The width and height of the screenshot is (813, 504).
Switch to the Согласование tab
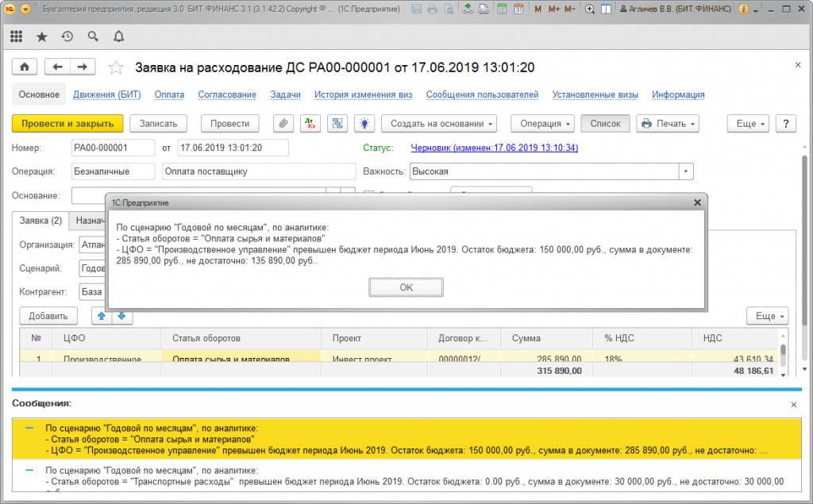(x=227, y=94)
